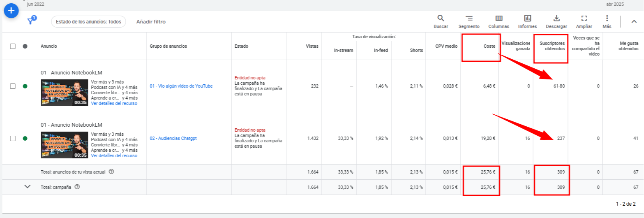
Task: Click the blue plus create button
Action: pyautogui.click(x=11, y=11)
